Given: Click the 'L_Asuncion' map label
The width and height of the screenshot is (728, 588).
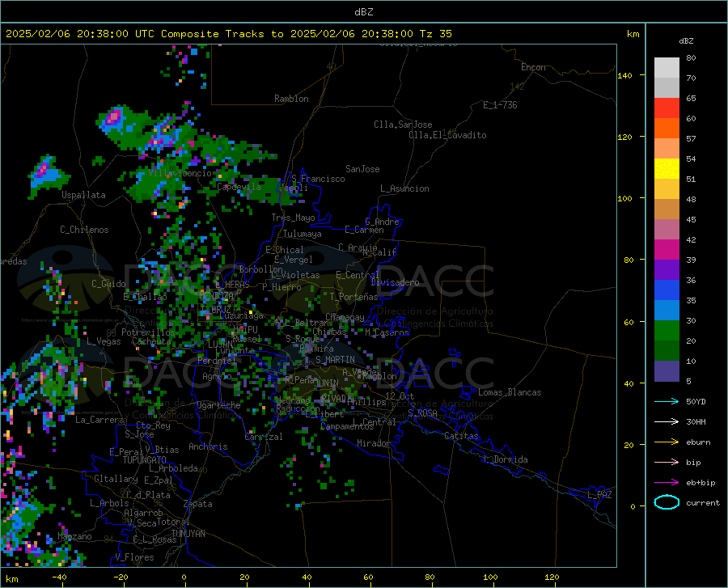Looking at the screenshot, I should pos(404,188).
